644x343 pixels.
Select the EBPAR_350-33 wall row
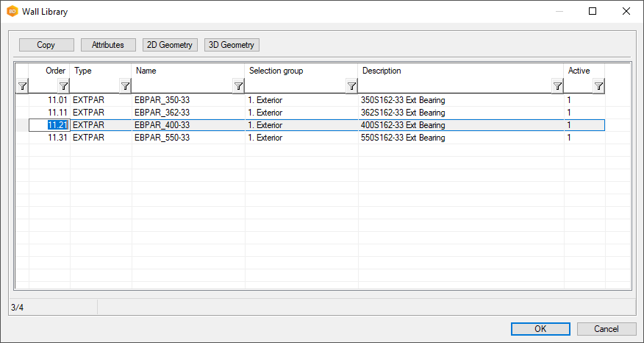[x=162, y=100]
